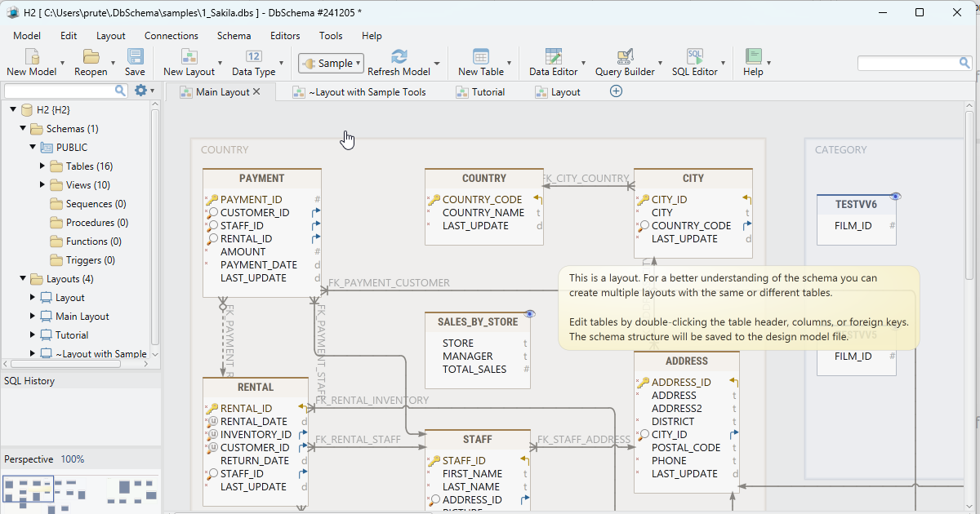Open the Tools menu
The width and height of the screenshot is (980, 514).
click(330, 35)
